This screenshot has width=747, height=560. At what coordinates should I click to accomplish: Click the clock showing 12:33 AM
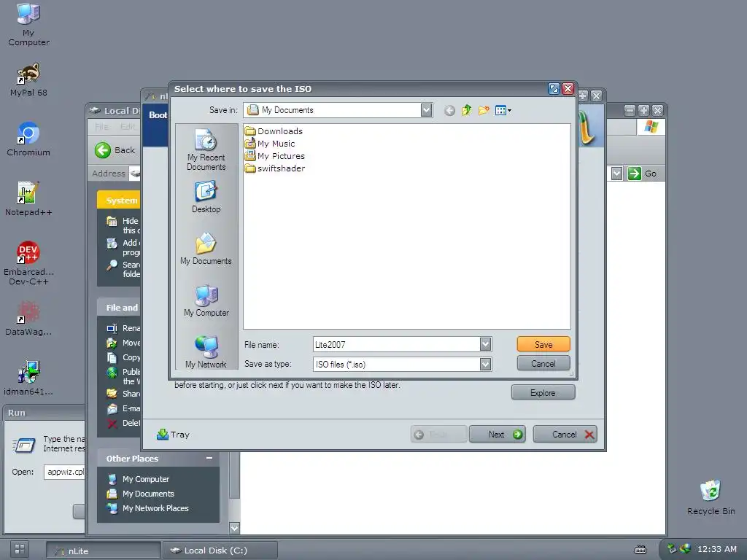tap(717, 549)
